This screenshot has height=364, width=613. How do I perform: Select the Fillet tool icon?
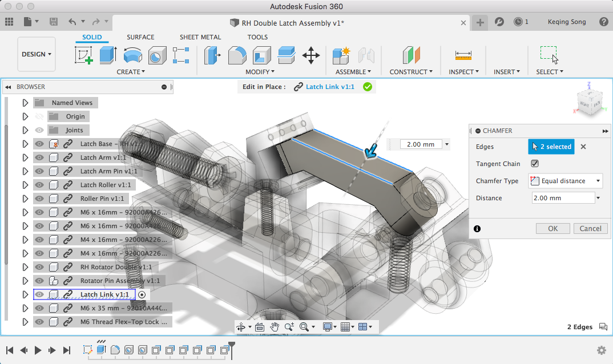coord(237,55)
